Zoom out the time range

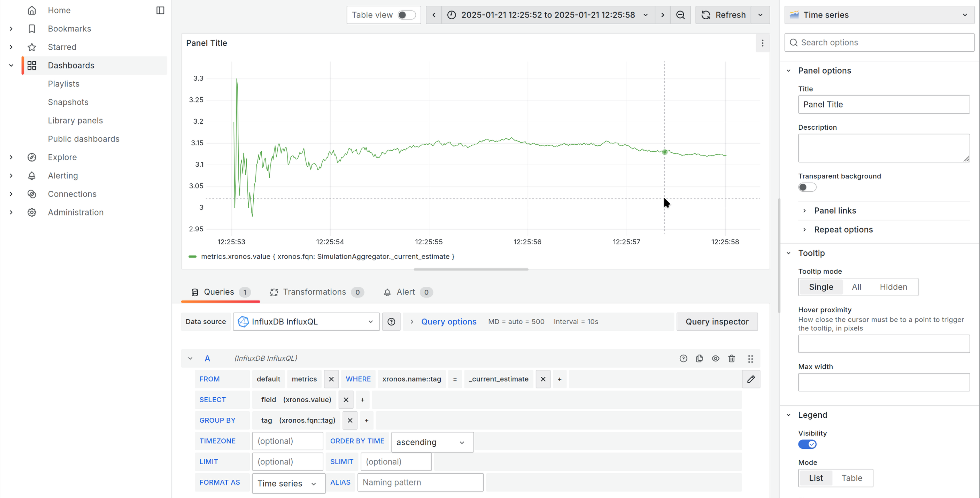(x=680, y=15)
